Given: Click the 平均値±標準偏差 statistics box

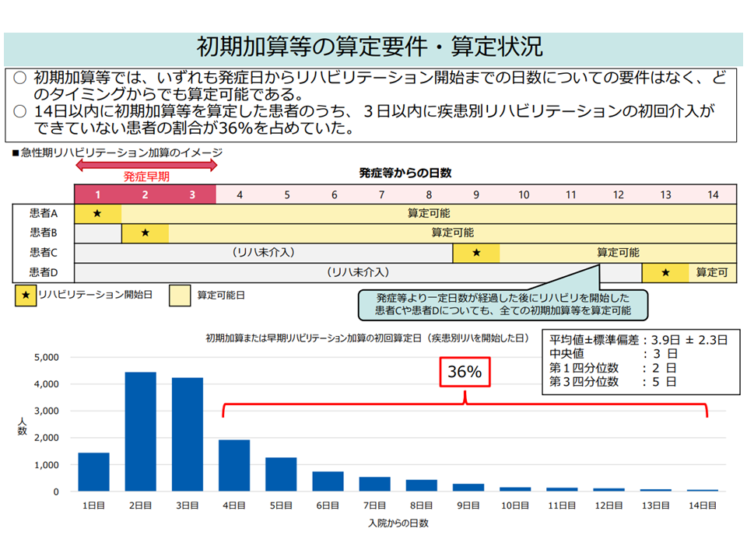Looking at the screenshot, I should [x=639, y=360].
